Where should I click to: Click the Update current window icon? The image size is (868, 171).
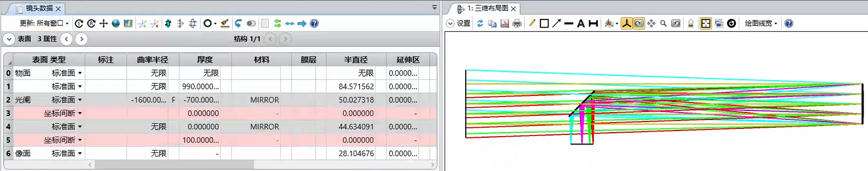click(x=79, y=24)
